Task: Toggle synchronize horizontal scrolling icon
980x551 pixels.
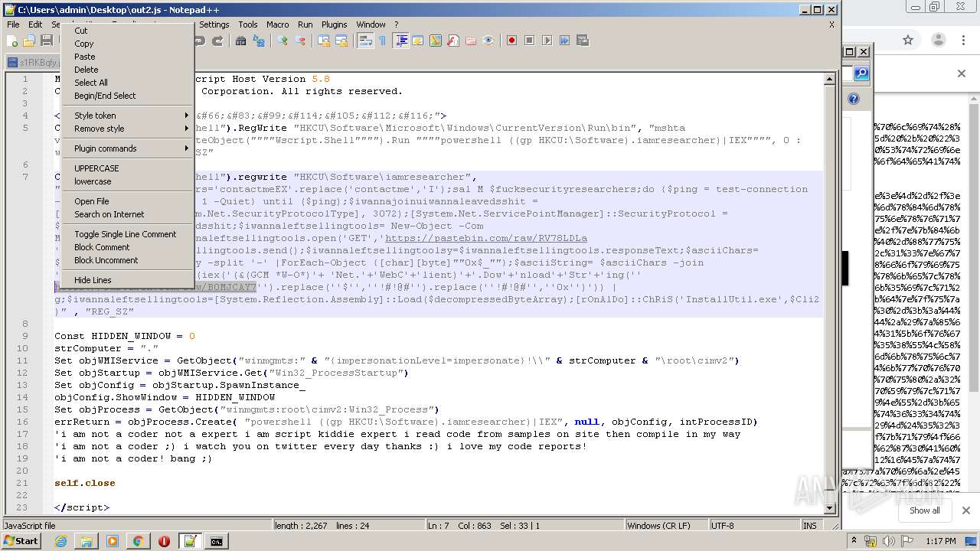Action: [341, 41]
